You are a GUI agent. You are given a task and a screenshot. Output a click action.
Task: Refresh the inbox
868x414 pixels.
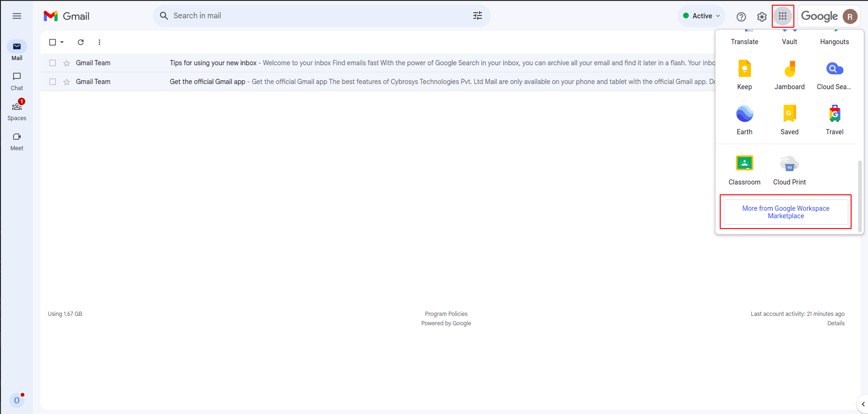81,42
